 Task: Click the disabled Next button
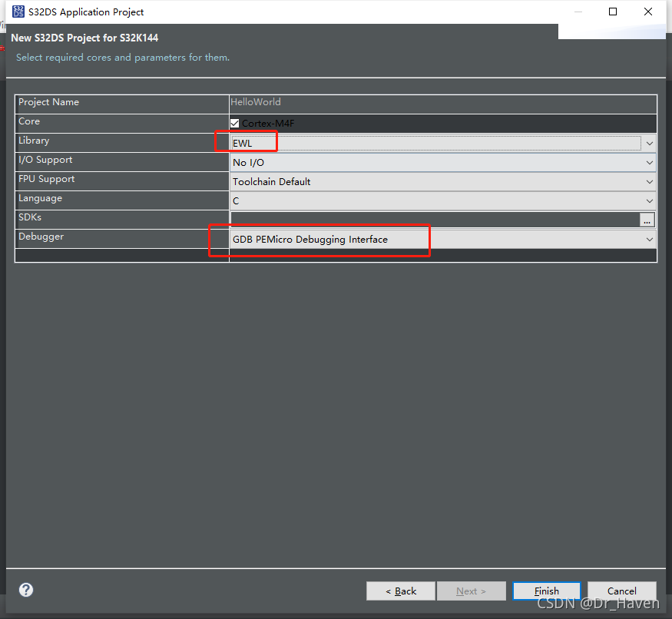tap(471, 591)
